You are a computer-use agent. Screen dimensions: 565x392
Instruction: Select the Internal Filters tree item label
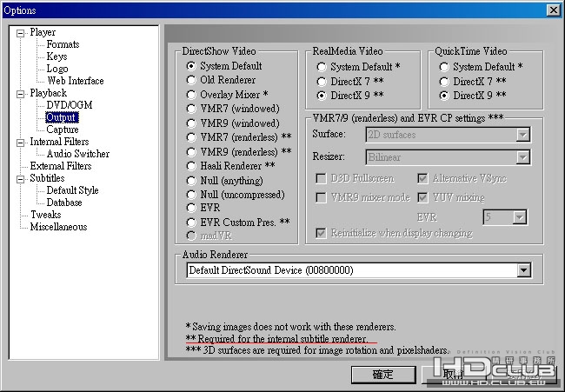[x=59, y=142]
